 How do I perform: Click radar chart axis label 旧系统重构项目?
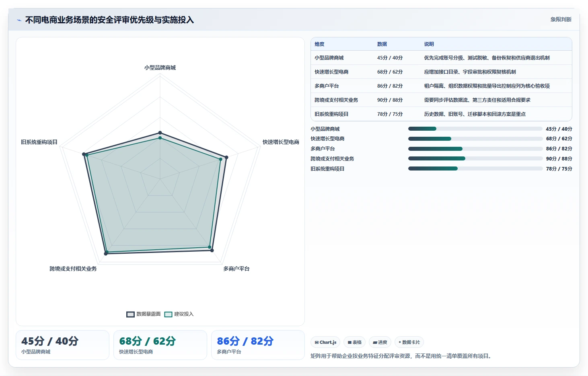tap(39, 142)
